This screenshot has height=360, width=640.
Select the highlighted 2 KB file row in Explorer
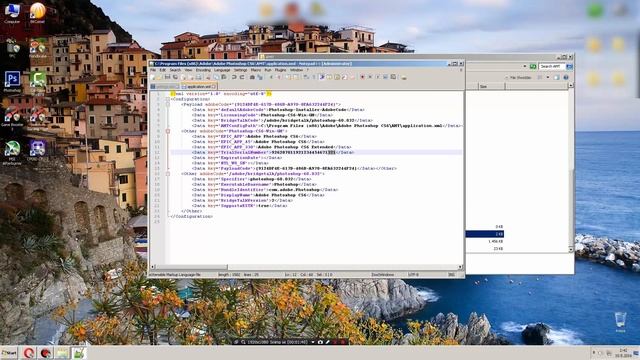(484, 234)
